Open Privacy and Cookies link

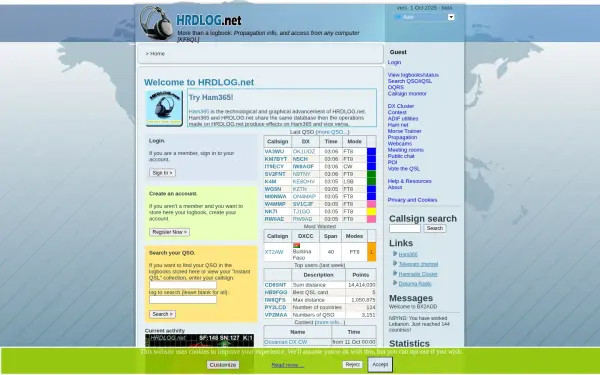pyautogui.click(x=412, y=200)
